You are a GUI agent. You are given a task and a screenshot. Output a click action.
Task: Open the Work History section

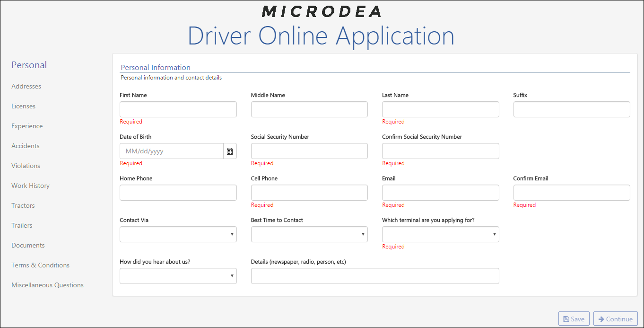pyautogui.click(x=30, y=186)
